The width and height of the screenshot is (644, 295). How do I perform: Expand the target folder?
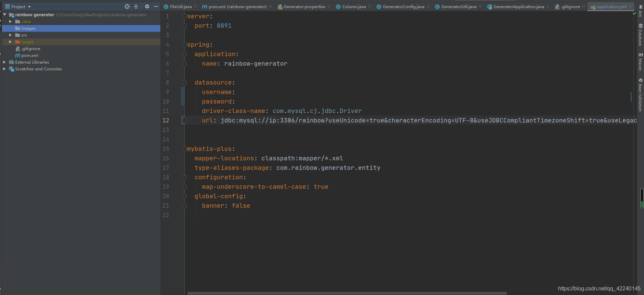click(10, 42)
